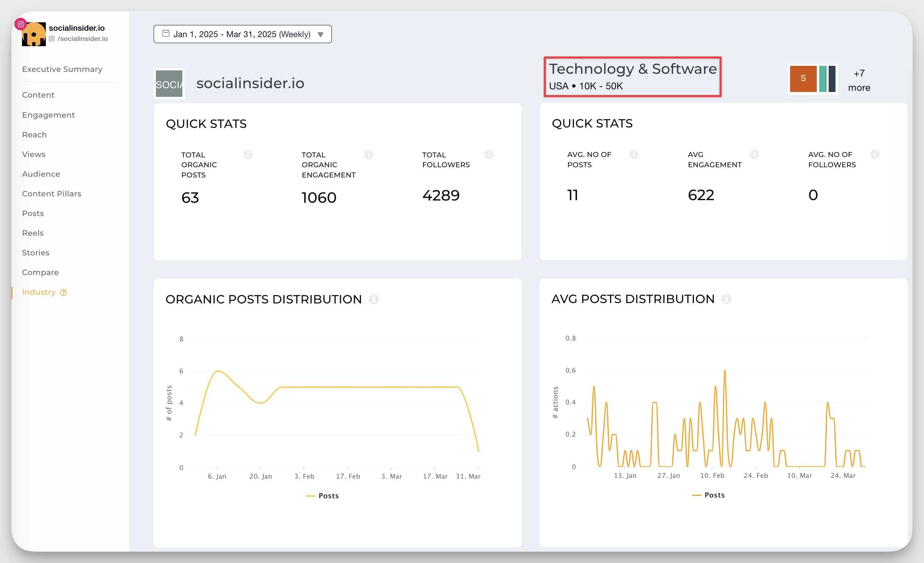The image size is (924, 563).
Task: Open the Views section
Action: [34, 154]
